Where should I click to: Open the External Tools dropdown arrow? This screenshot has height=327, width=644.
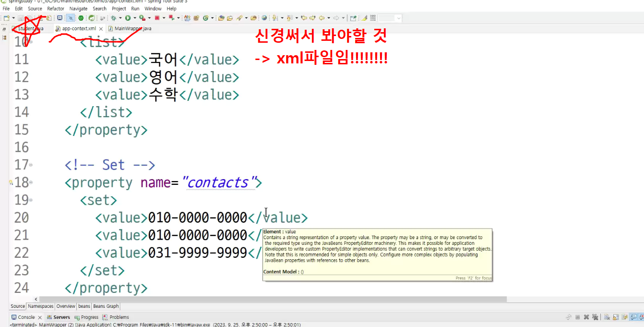149,18
